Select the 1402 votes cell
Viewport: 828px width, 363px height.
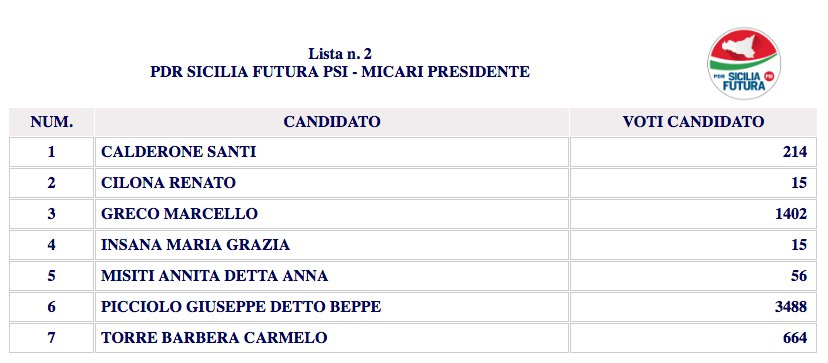pos(693,214)
